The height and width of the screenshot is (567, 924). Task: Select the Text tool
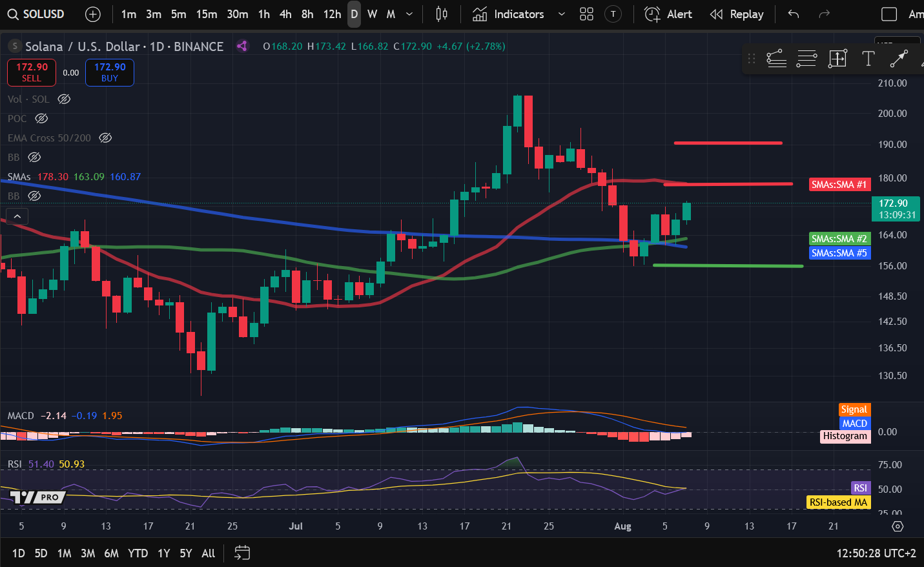868,59
